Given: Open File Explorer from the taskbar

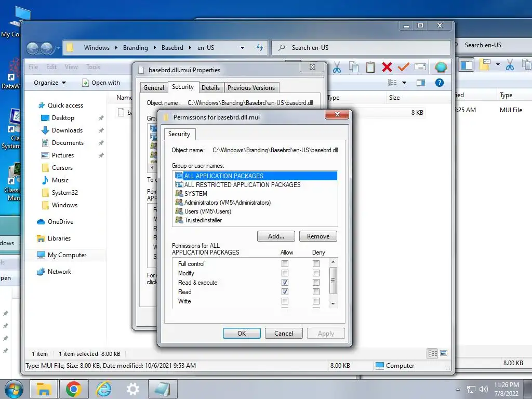Looking at the screenshot, I should pyautogui.click(x=44, y=389).
